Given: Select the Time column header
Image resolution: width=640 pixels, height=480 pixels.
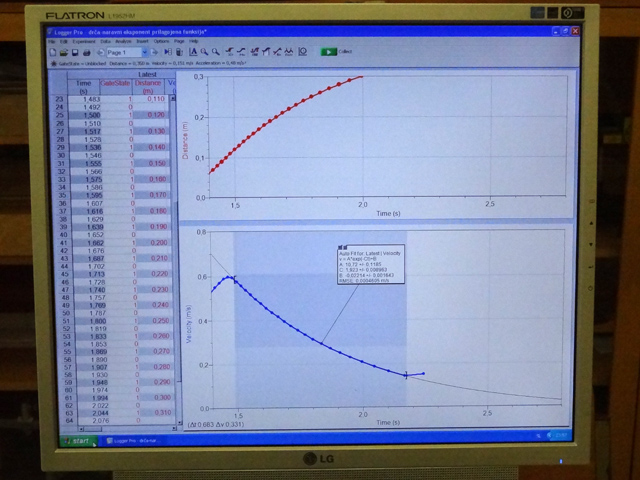Looking at the screenshot, I should (x=83, y=87).
